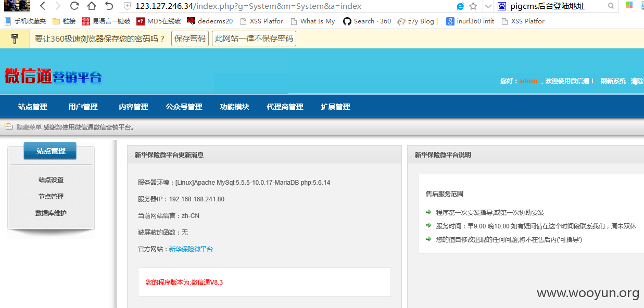644x308 pixels.
Task: Open the 易语言一键破 bookmark
Action: (106, 21)
